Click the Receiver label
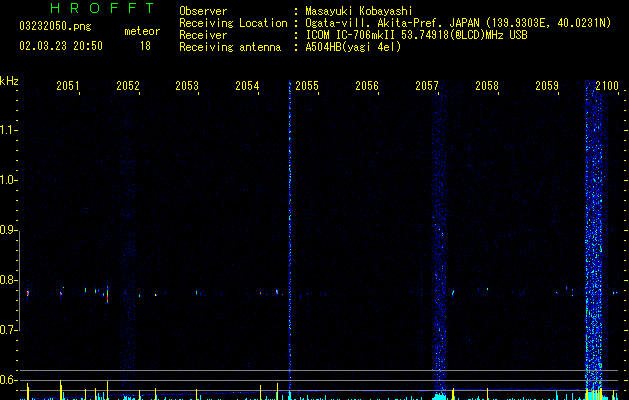Screen dimensions: 629x400 tap(203, 35)
